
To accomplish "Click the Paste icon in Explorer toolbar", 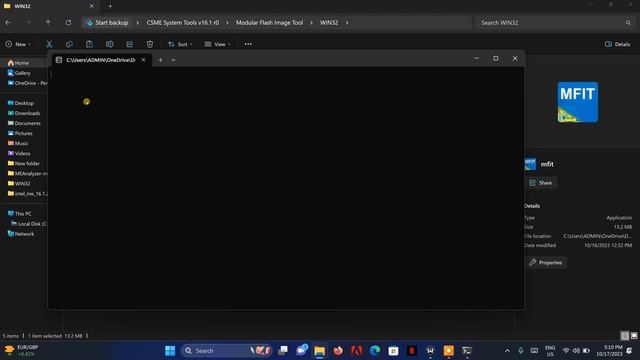I will 89,44.
